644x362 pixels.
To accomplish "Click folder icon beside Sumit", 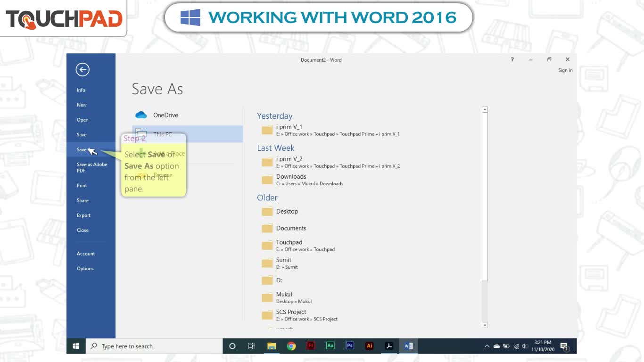I will [267, 263].
